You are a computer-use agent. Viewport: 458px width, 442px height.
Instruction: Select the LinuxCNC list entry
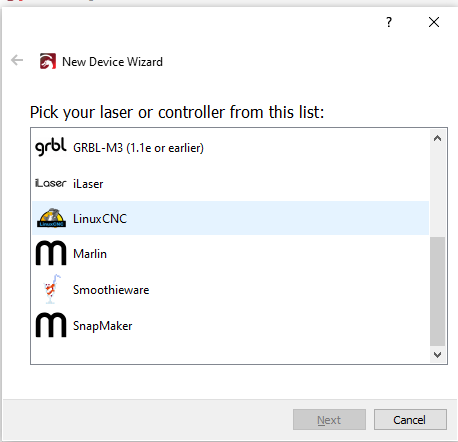pos(230,218)
